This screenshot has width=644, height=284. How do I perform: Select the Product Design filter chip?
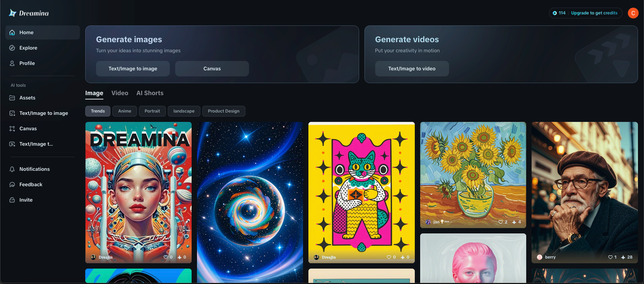click(224, 111)
